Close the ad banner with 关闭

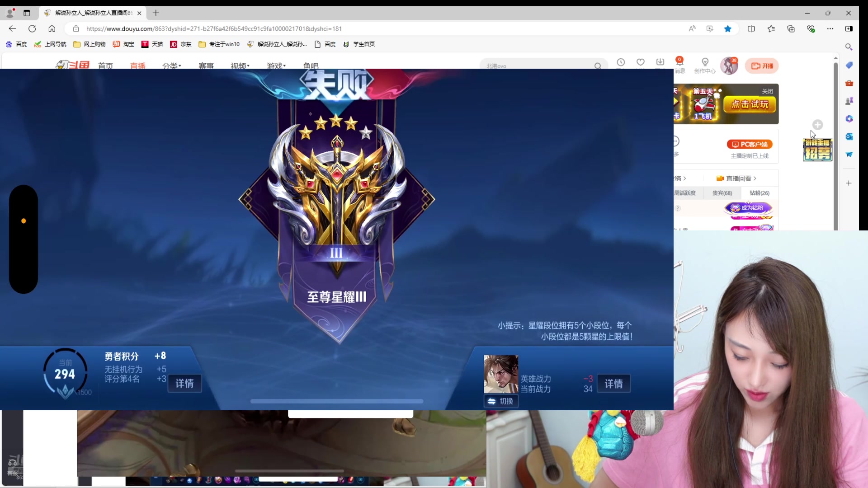click(x=767, y=91)
